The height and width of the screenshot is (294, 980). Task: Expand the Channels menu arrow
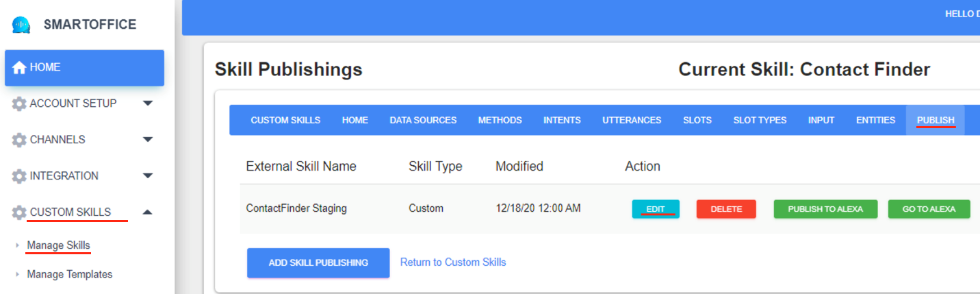tap(147, 140)
